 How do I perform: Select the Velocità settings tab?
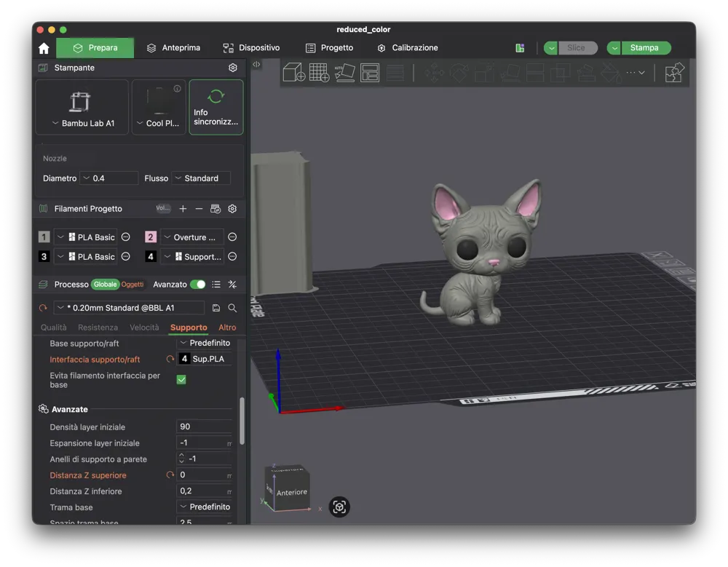[x=144, y=328]
